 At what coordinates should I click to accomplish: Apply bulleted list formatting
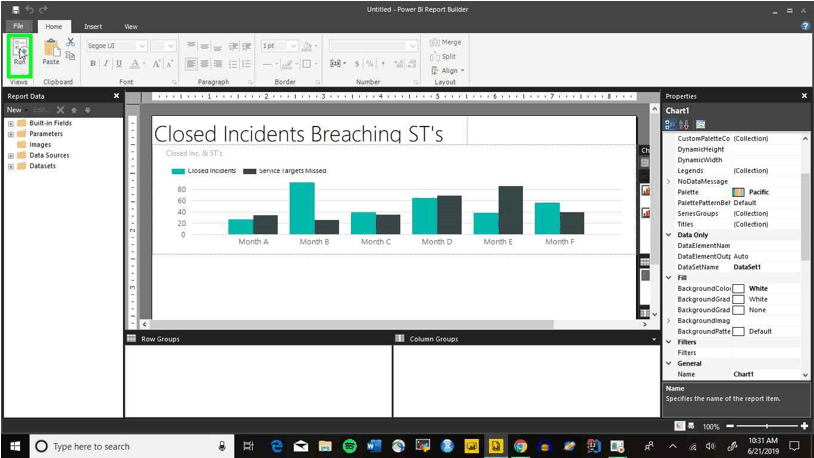(233, 64)
